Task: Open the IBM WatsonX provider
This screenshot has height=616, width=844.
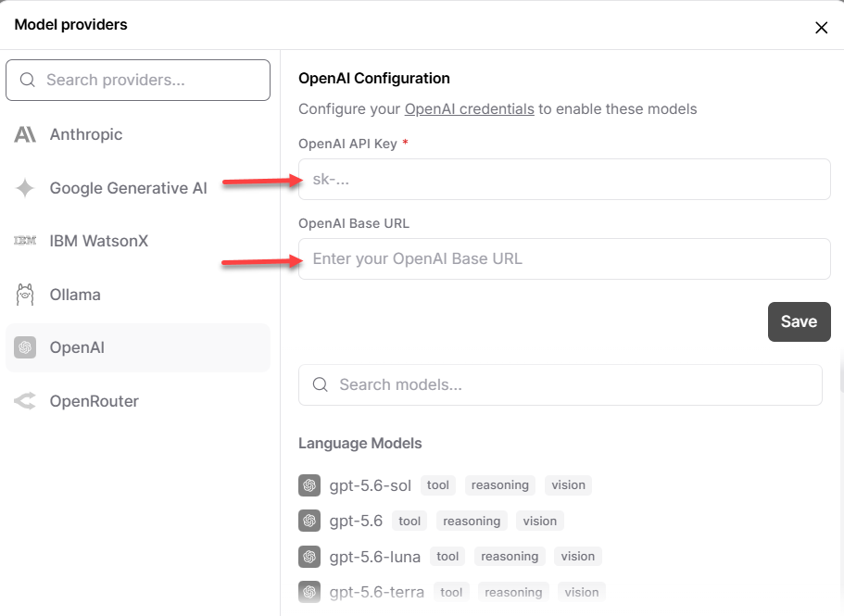Action: [x=138, y=241]
